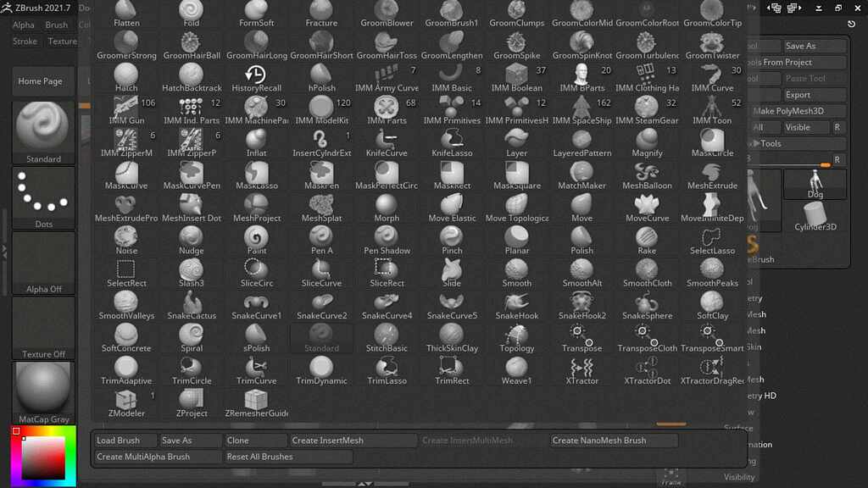The image size is (868, 488).
Task: Choose the Smooth brush
Action: click(517, 274)
